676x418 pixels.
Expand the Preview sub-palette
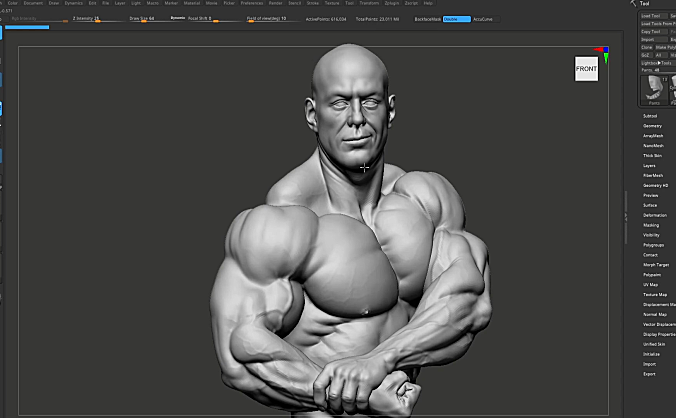click(651, 195)
